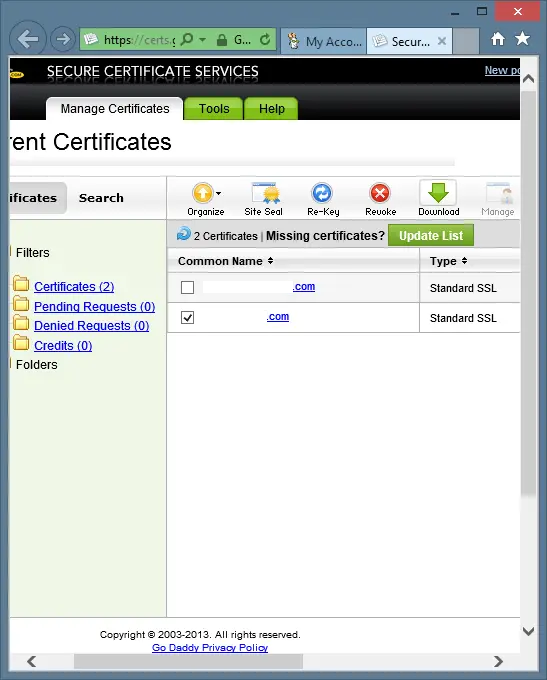The width and height of the screenshot is (547, 680).
Task: Click the refresh icon beside 2 Certificates
Action: click(x=183, y=234)
